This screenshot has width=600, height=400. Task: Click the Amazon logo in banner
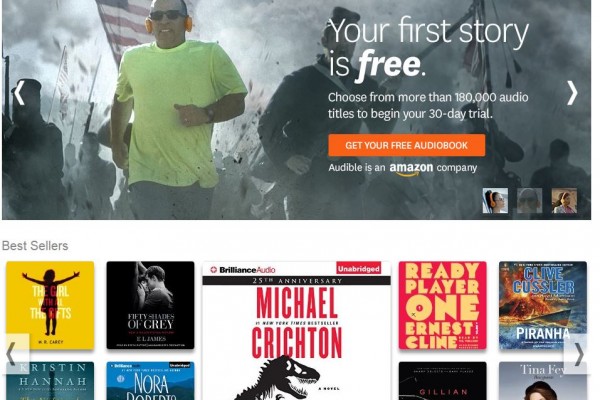411,169
